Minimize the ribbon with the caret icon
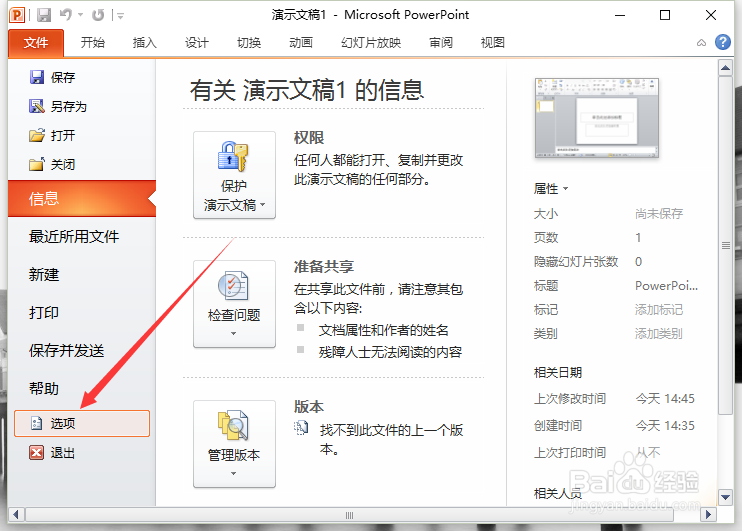 point(701,43)
